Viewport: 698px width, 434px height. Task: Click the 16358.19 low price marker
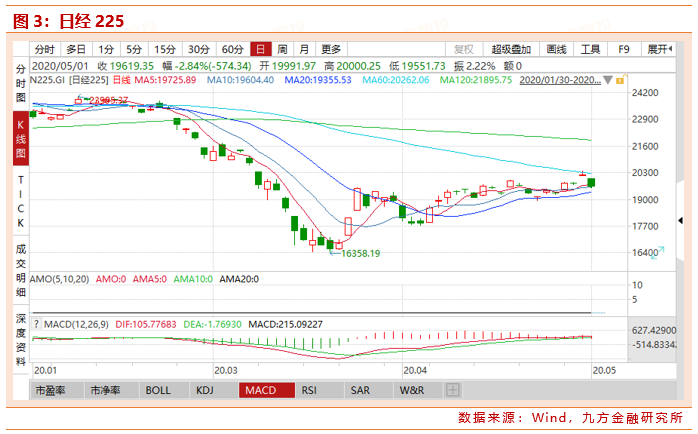[360, 254]
